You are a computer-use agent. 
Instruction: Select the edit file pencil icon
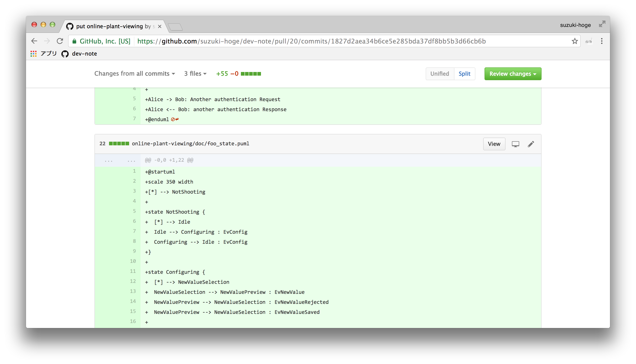(531, 144)
